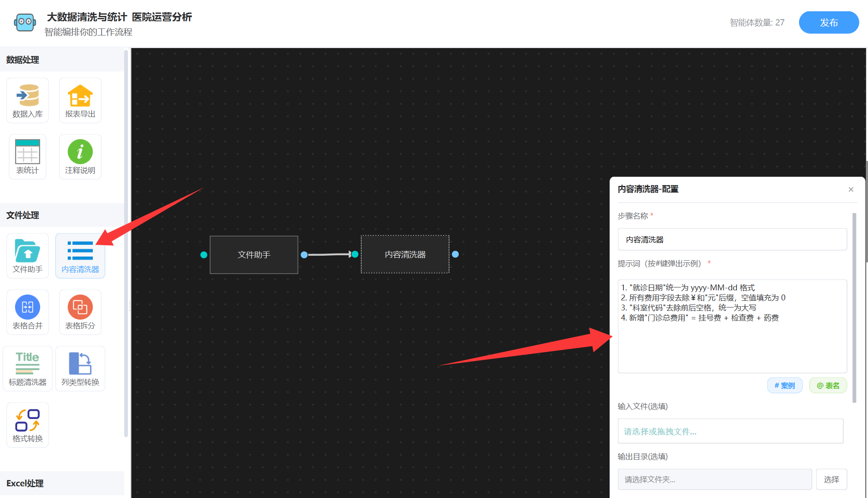Select the 内容清洗器 node on canvas
The image size is (868, 498).
405,254
